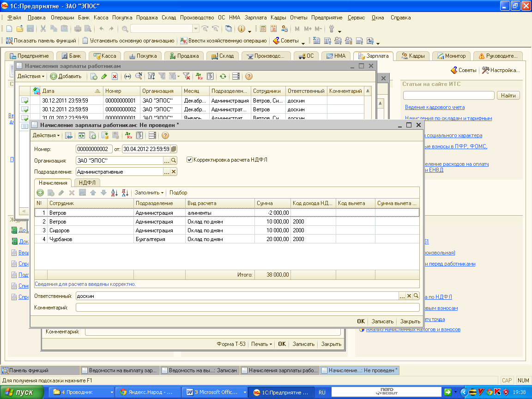532x399 pixels.
Task: Click the refresh document icon in the Начисление toolbar
Action: coord(82,135)
